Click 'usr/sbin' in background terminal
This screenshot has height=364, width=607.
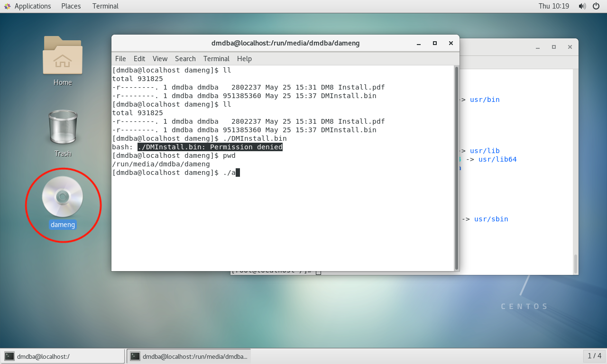(491, 219)
